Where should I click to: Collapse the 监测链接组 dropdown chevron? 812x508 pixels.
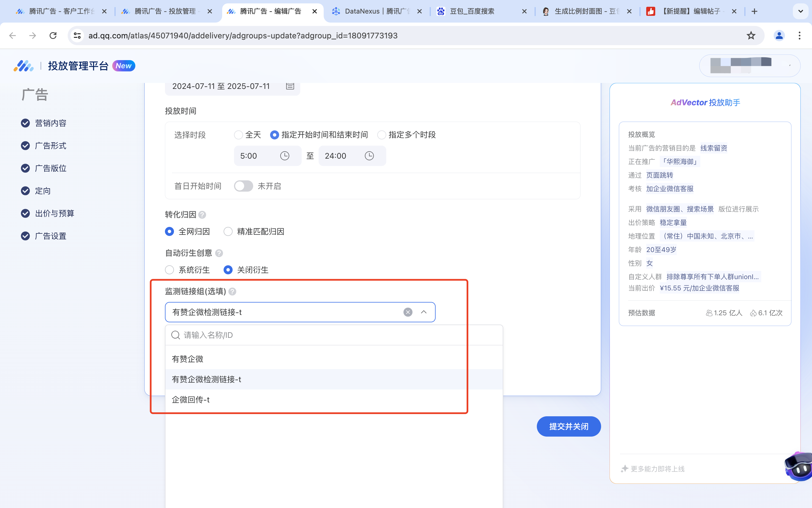pos(424,312)
